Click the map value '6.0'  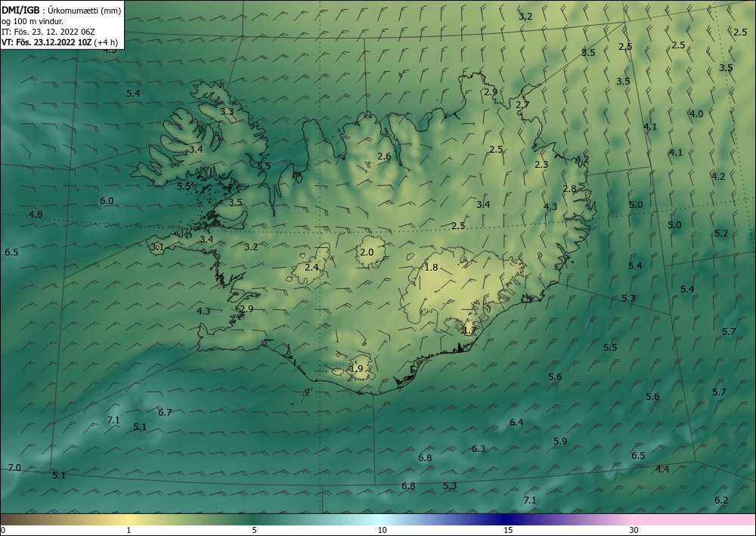point(107,201)
